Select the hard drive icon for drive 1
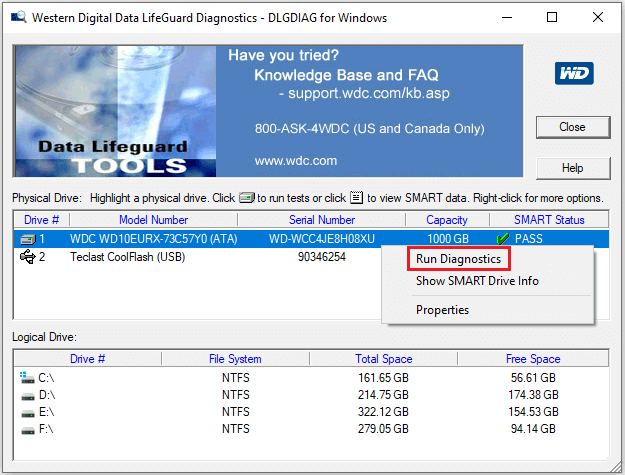Viewport: 625px width, 475px height. tap(28, 239)
